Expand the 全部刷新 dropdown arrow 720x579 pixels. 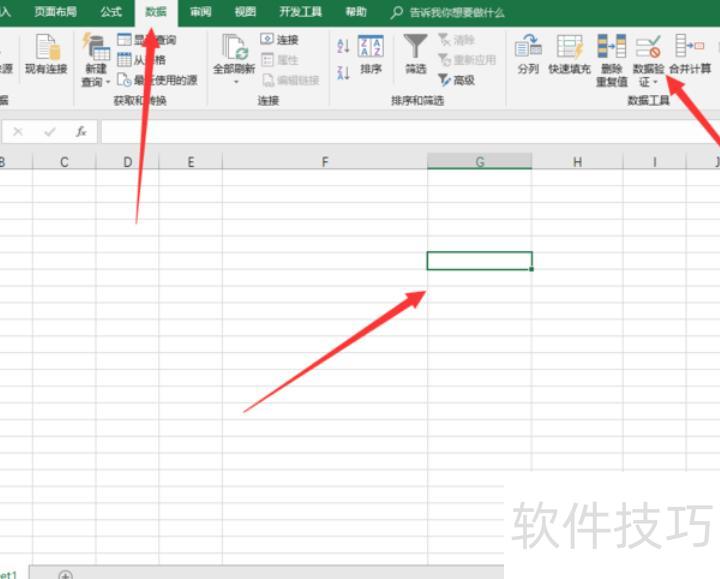click(x=236, y=82)
